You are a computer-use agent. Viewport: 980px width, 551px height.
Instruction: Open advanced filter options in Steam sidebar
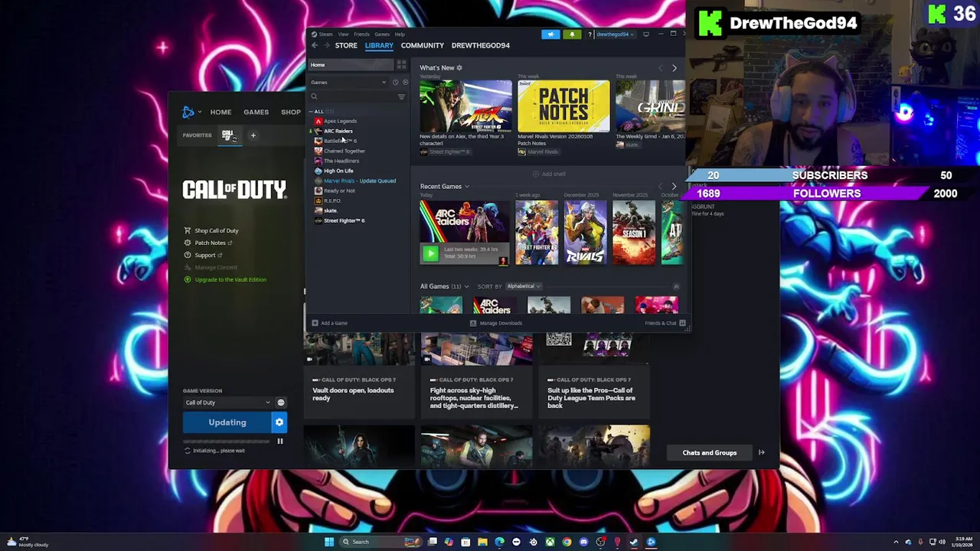pyautogui.click(x=401, y=96)
